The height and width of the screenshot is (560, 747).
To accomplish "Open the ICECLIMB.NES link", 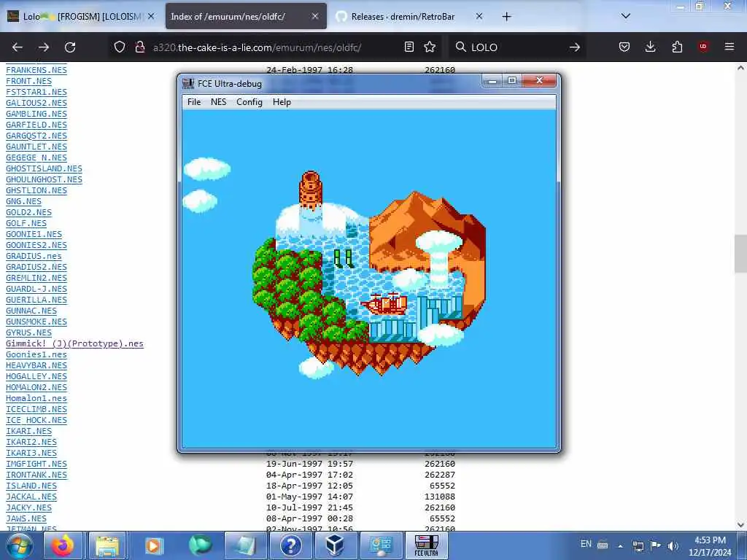I will 36,409.
